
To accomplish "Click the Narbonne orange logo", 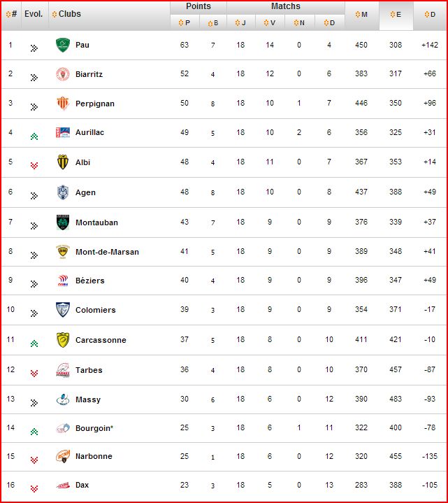I will 62,456.
